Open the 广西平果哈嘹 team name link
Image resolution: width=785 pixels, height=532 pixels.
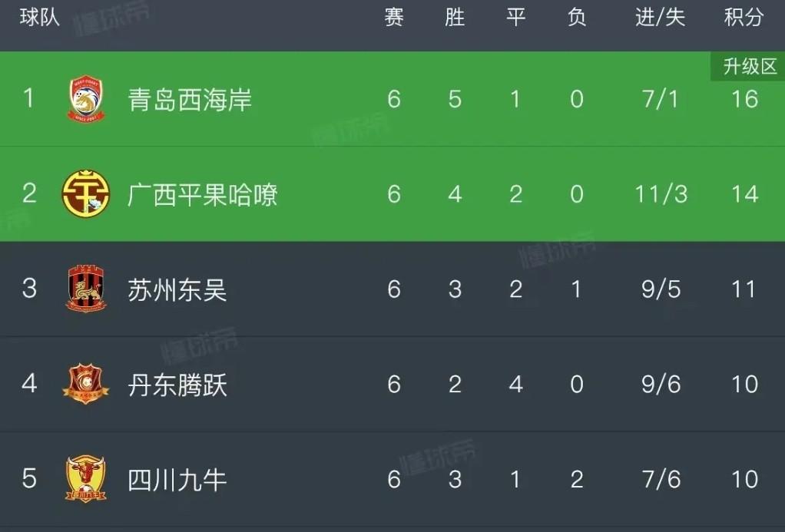point(203,194)
